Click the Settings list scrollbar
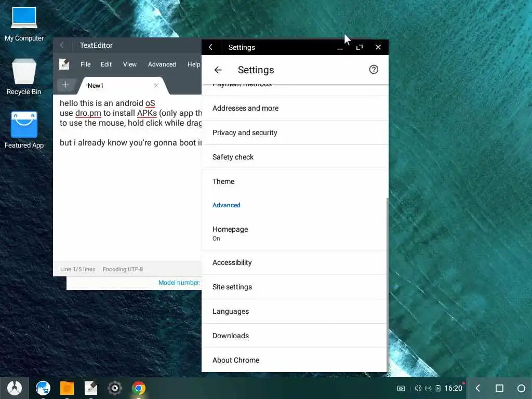 387,284
